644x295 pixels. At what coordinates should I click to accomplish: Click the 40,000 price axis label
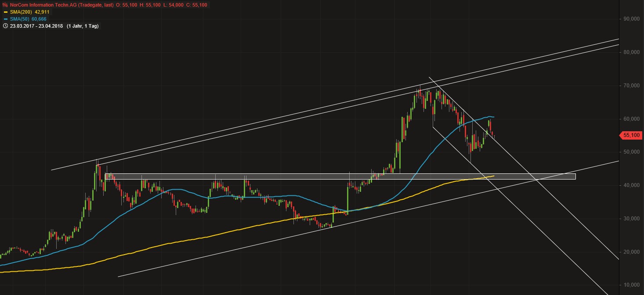click(x=631, y=185)
